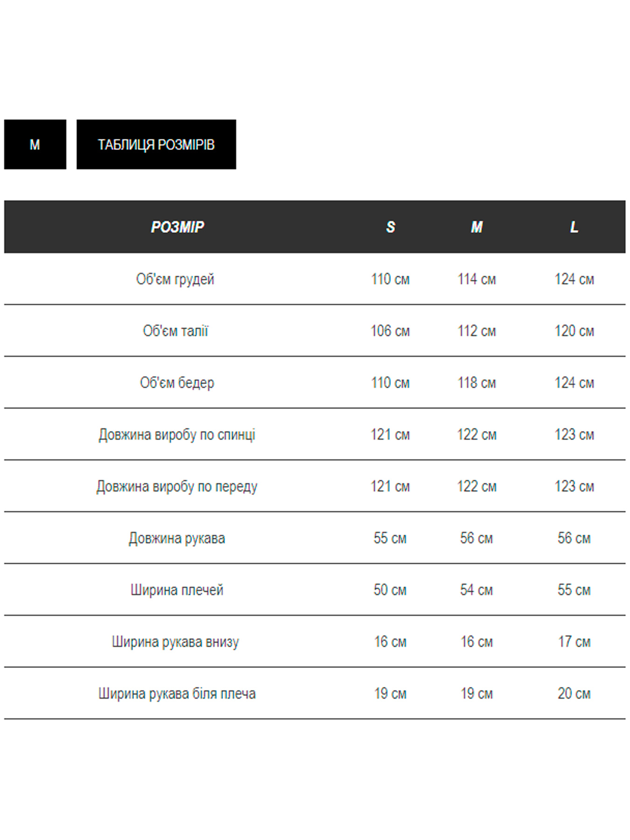The height and width of the screenshot is (840, 630).
Task: Click the 118 см hip value
Action: (x=476, y=383)
